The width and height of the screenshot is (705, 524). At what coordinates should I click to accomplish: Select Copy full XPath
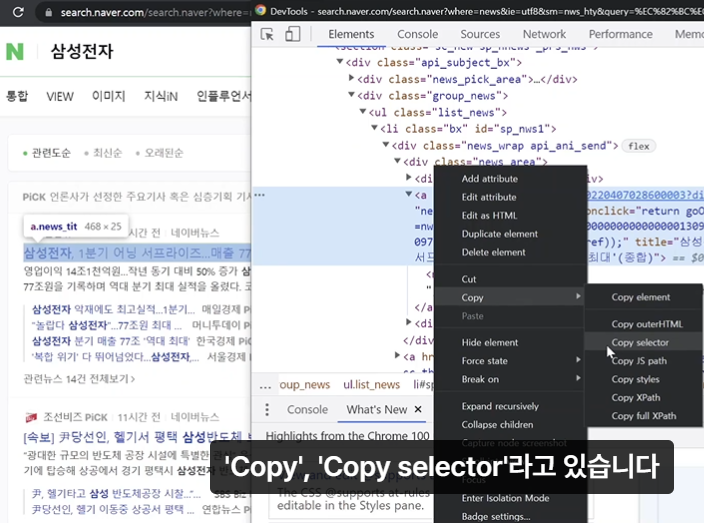tap(643, 416)
